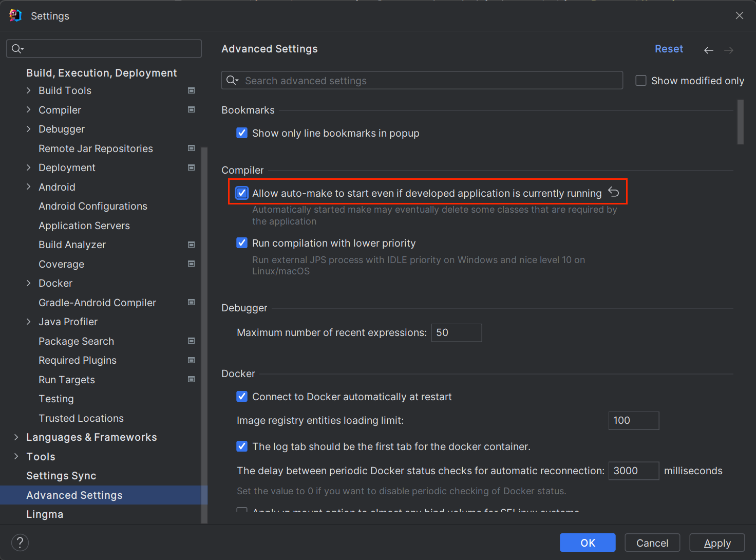
Task: Expand the Docker tree node in sidebar
Action: click(29, 283)
